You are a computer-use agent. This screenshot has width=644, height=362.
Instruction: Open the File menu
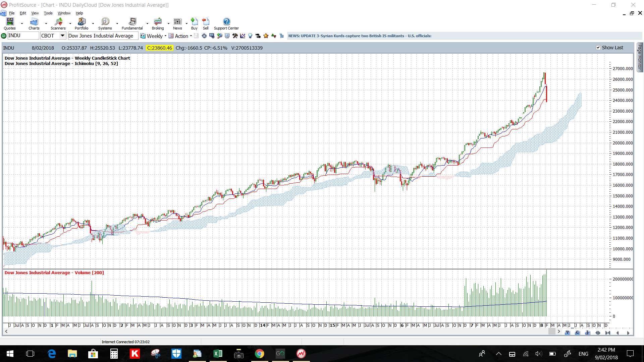click(12, 13)
